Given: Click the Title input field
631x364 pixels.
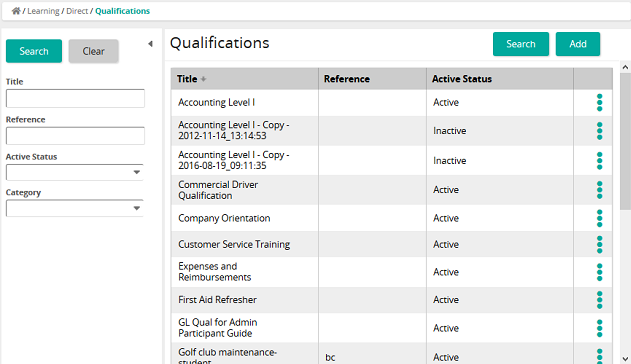Looking at the screenshot, I should (75, 99).
